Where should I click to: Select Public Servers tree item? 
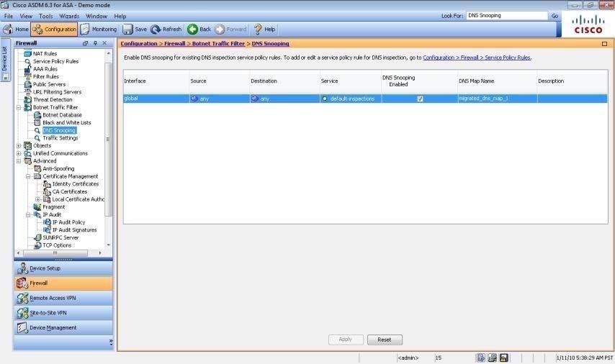click(49, 84)
